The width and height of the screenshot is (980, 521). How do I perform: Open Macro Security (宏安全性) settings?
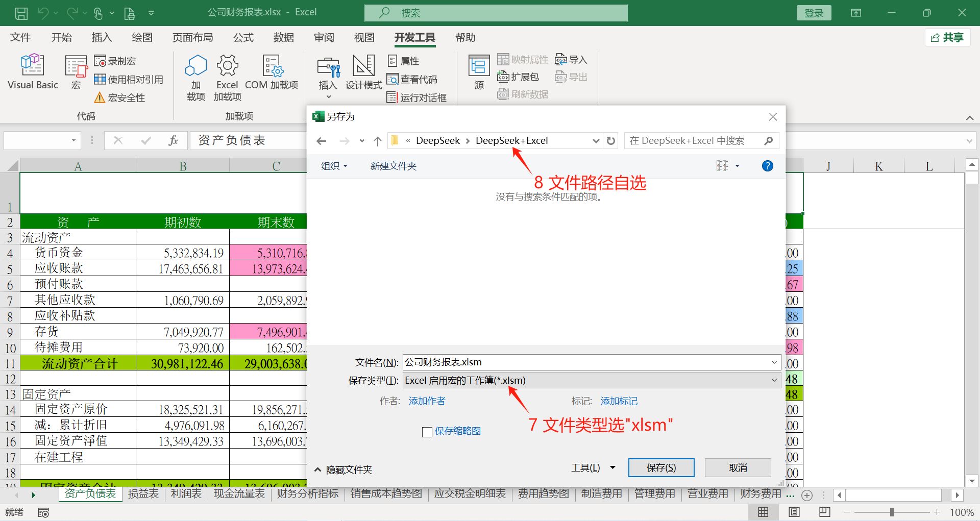pos(120,97)
